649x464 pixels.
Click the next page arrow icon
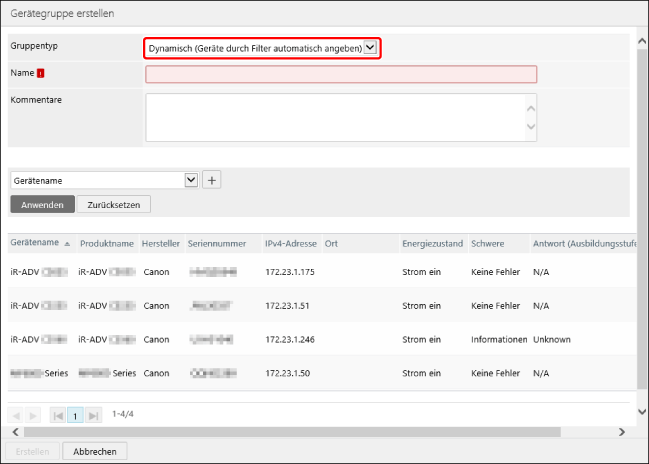pos(33,414)
